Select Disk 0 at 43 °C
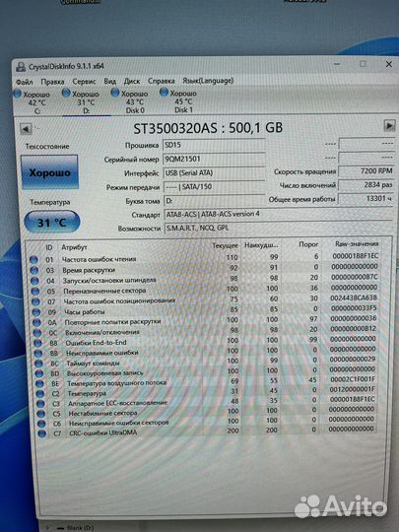Image resolution: width=399 pixels, height=532 pixels. click(130, 101)
